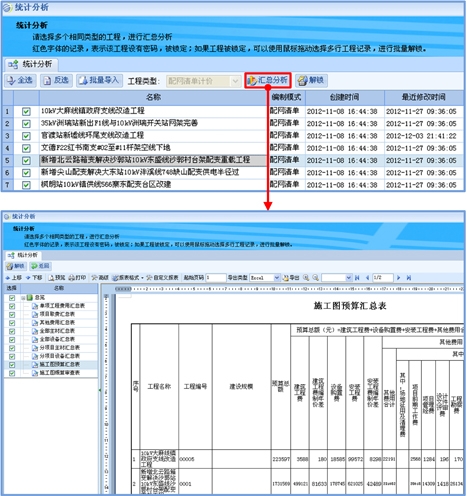Click project code 00005 in report

[187, 459]
